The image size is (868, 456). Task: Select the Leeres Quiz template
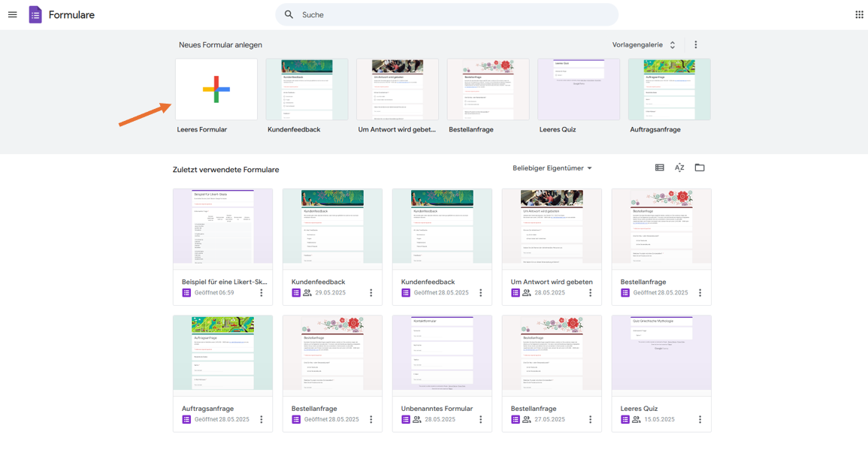click(x=579, y=89)
